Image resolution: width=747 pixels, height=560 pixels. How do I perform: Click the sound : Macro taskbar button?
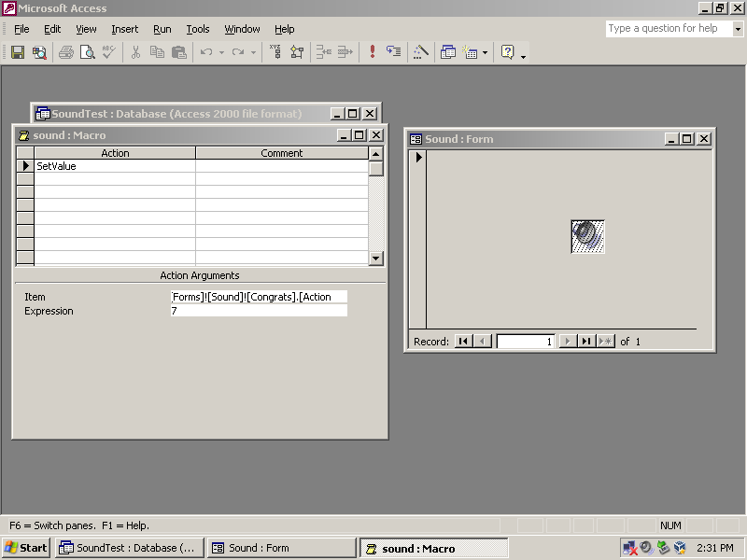[433, 548]
